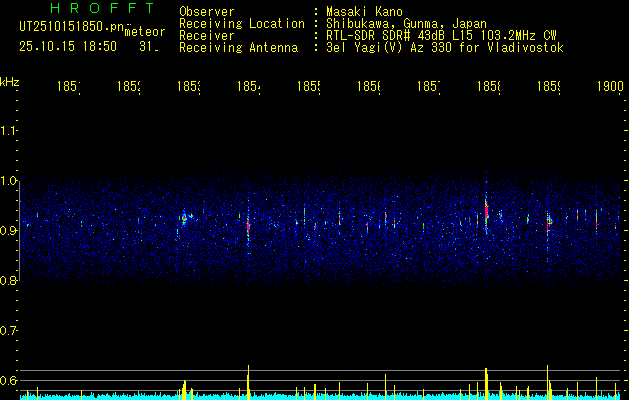Click the Receiver label
Viewport: 629px width, 400px height.
[x=207, y=36]
